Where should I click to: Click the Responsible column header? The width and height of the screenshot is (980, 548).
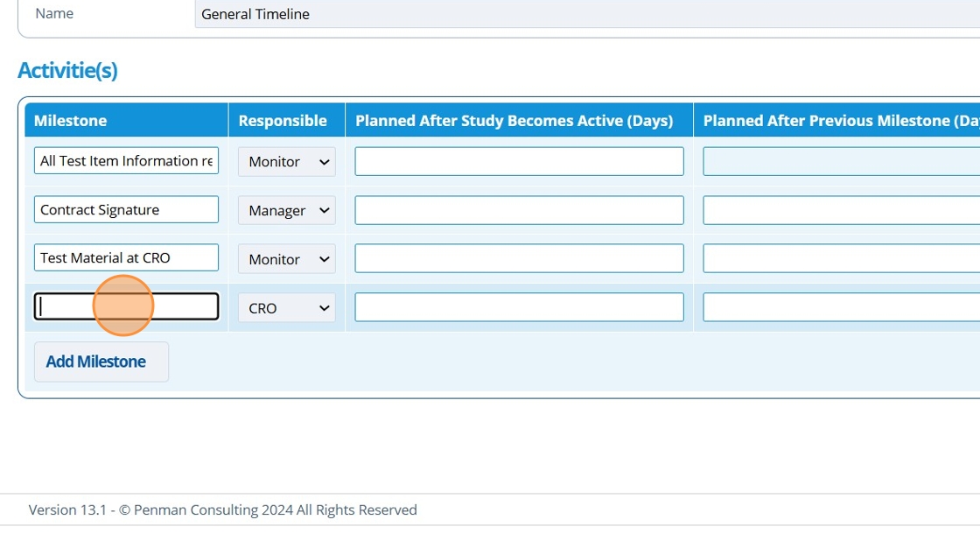pyautogui.click(x=283, y=121)
